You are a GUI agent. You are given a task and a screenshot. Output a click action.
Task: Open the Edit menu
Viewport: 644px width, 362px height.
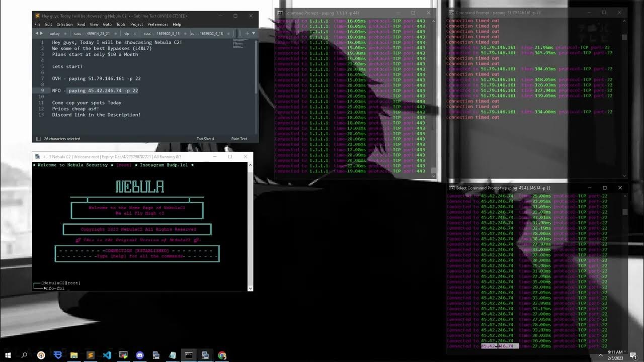48,24
